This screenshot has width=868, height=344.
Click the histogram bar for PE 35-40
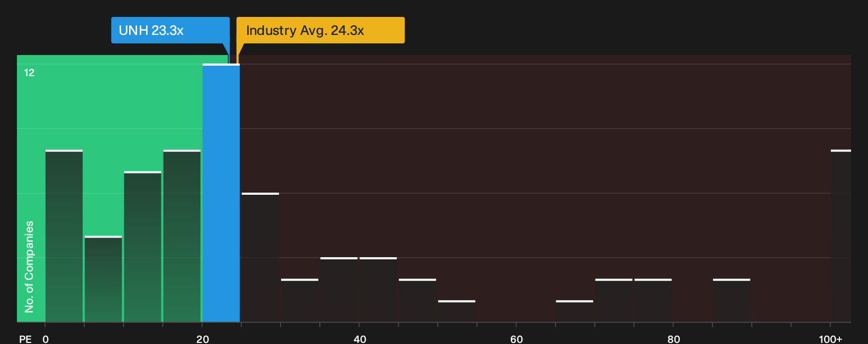pos(339,290)
